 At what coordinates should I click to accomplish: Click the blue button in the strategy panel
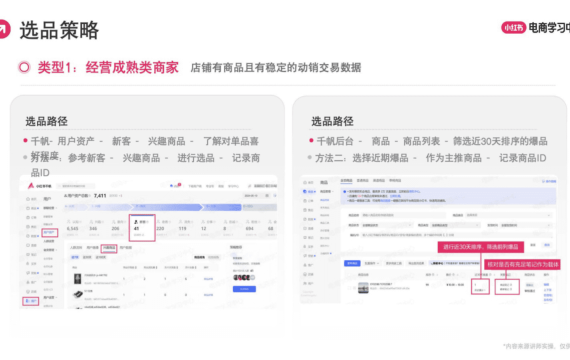point(244,289)
